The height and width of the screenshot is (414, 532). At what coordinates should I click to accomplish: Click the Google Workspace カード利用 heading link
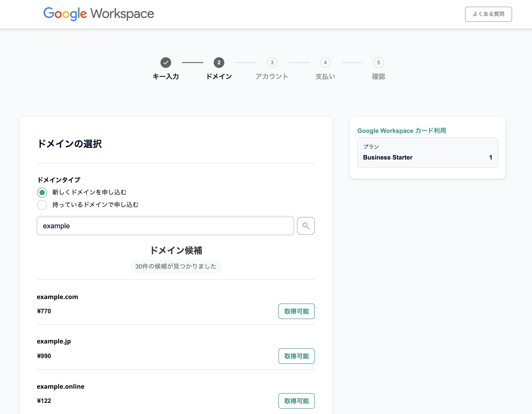[x=402, y=131]
